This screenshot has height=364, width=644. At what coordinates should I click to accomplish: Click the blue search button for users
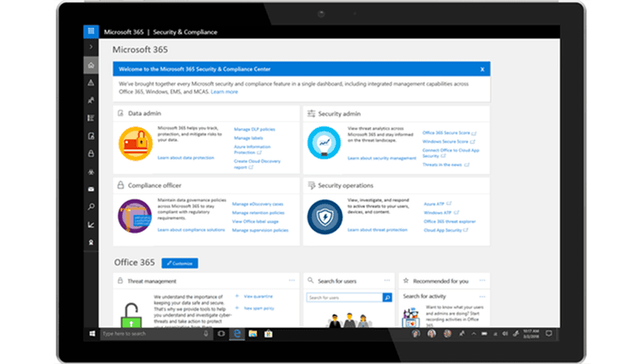387,297
